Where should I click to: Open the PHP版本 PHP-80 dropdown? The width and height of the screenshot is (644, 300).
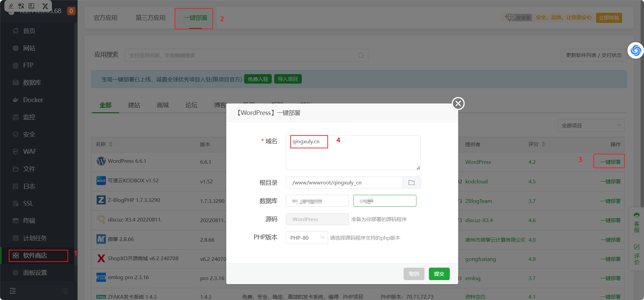307,238
